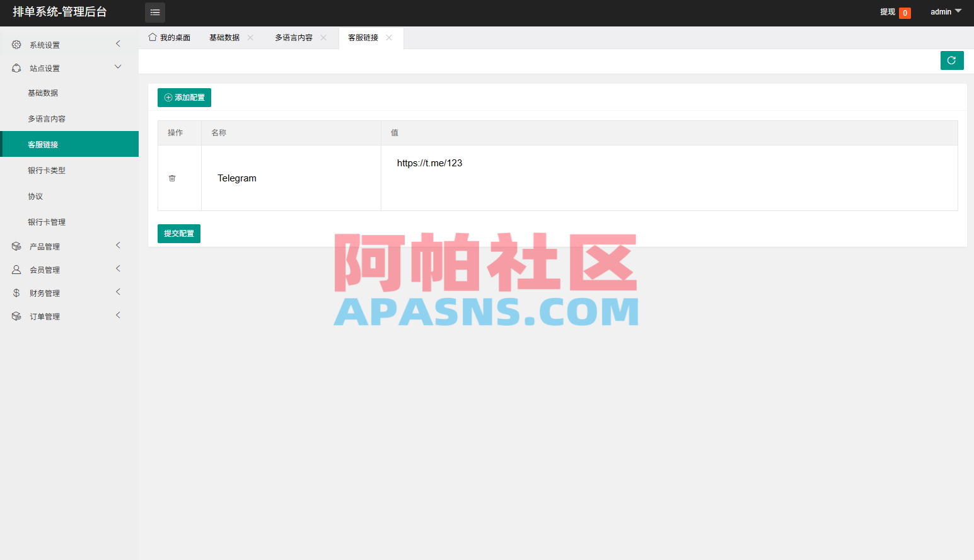Expand the 会员管理 menu chevron
974x560 pixels.
tap(118, 268)
